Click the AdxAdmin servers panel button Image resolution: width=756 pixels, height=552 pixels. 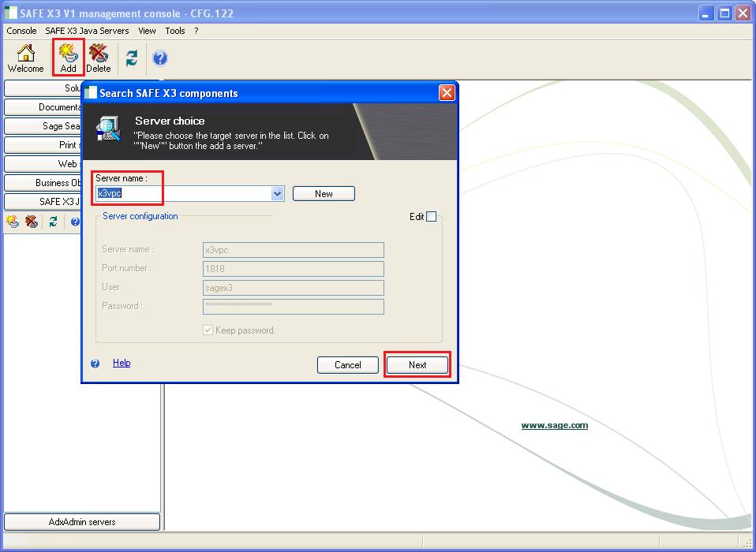[x=81, y=521]
